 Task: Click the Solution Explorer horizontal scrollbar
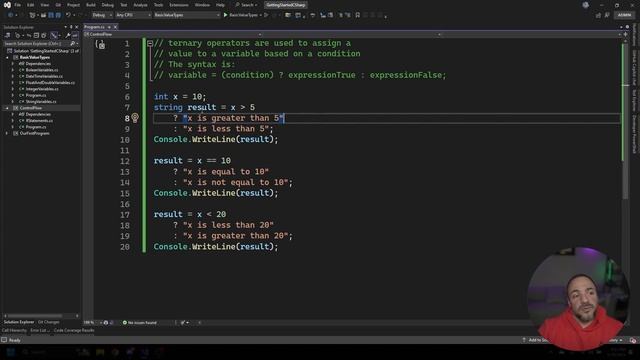[36, 316]
